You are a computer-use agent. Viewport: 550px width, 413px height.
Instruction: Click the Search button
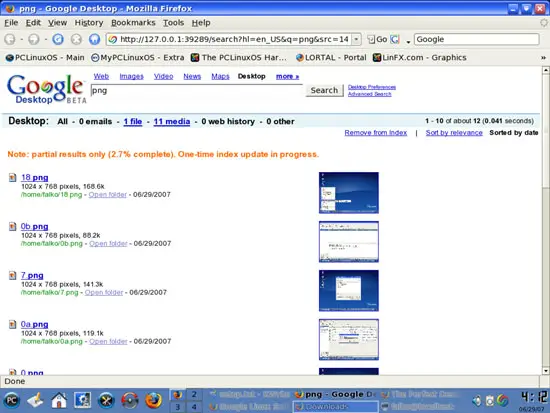[324, 90]
